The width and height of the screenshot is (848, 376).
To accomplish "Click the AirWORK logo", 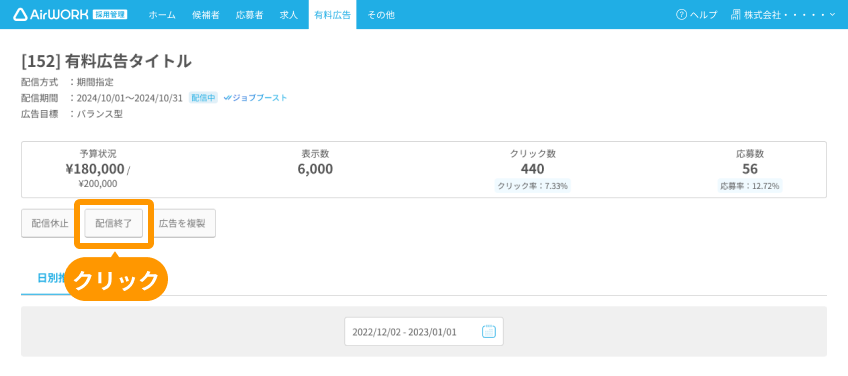I will (x=51, y=15).
